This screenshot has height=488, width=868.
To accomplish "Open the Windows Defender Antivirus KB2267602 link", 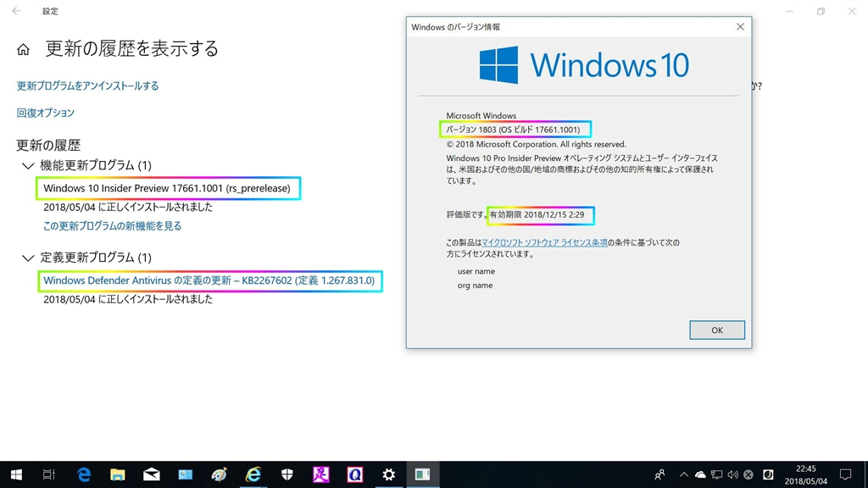I will 209,280.
